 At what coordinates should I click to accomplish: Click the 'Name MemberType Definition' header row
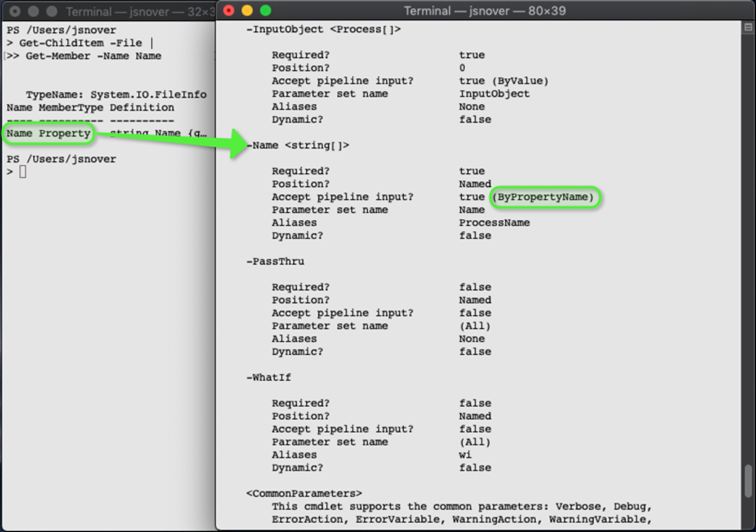(90, 108)
